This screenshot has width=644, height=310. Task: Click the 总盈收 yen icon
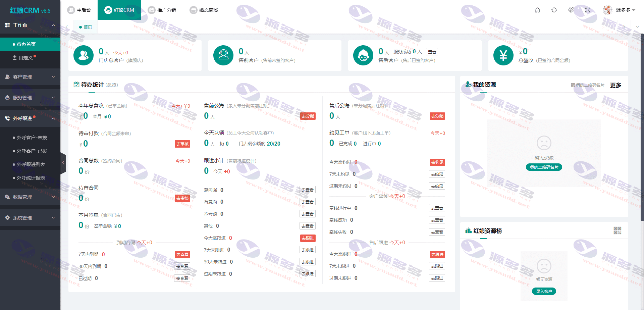[x=503, y=55]
